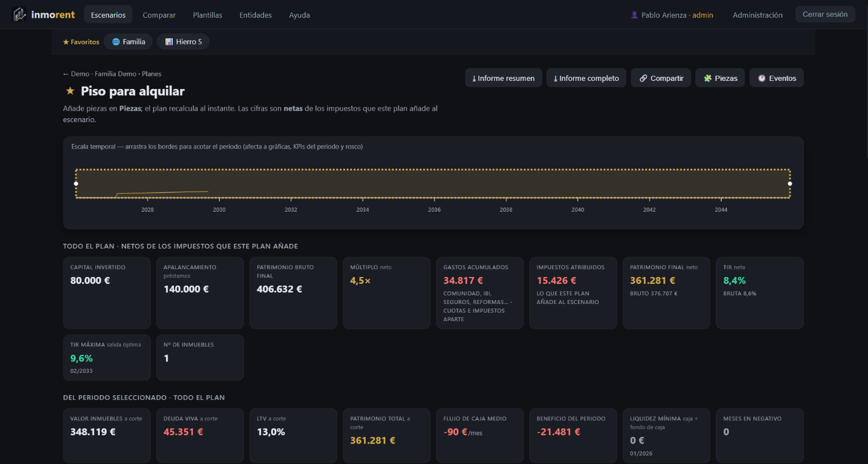Click the Gastos acumulados value 34.817 €
This screenshot has width=868, height=464.
tap(463, 281)
